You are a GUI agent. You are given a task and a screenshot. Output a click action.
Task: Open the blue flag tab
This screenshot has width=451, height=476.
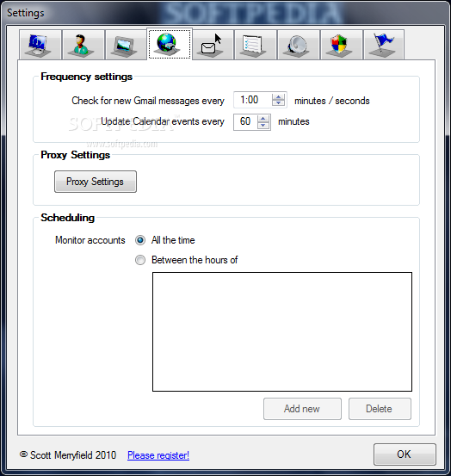pos(384,45)
